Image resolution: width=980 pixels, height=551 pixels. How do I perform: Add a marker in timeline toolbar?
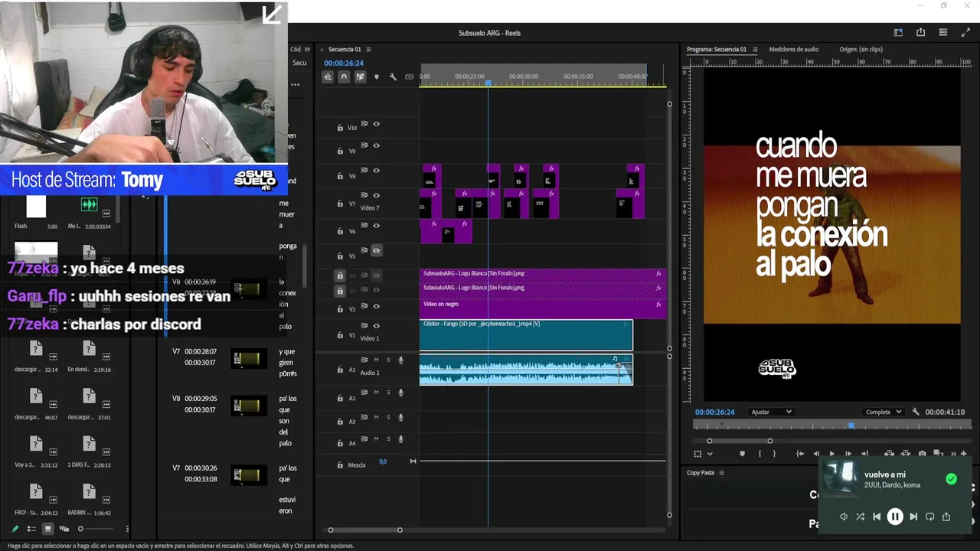click(x=376, y=77)
